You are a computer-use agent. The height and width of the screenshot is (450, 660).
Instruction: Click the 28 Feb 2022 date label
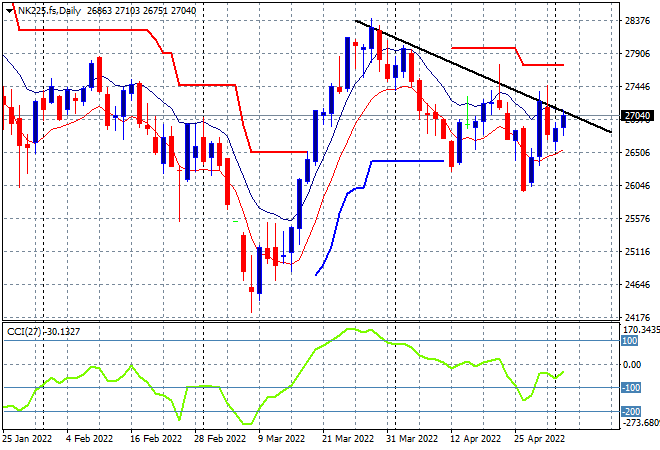[x=220, y=439]
